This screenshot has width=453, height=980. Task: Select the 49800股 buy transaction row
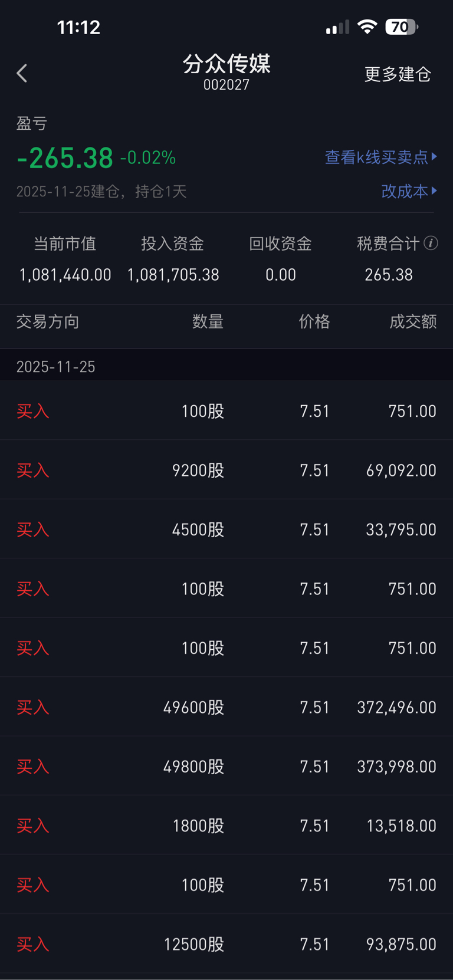pos(226,767)
